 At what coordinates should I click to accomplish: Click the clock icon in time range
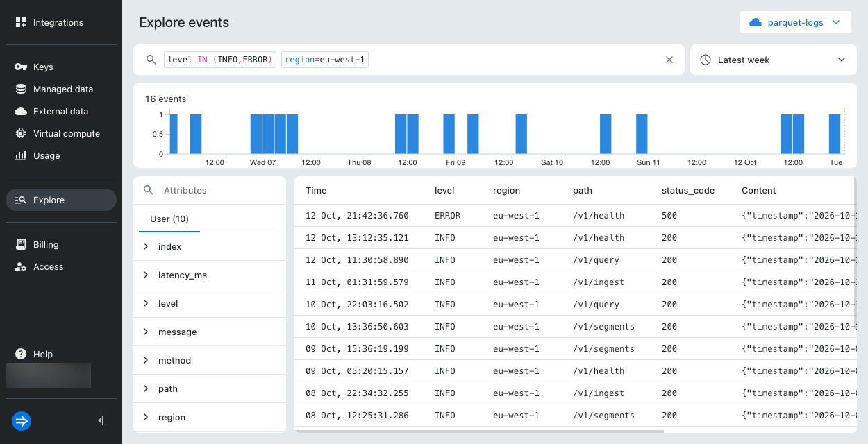[706, 60]
